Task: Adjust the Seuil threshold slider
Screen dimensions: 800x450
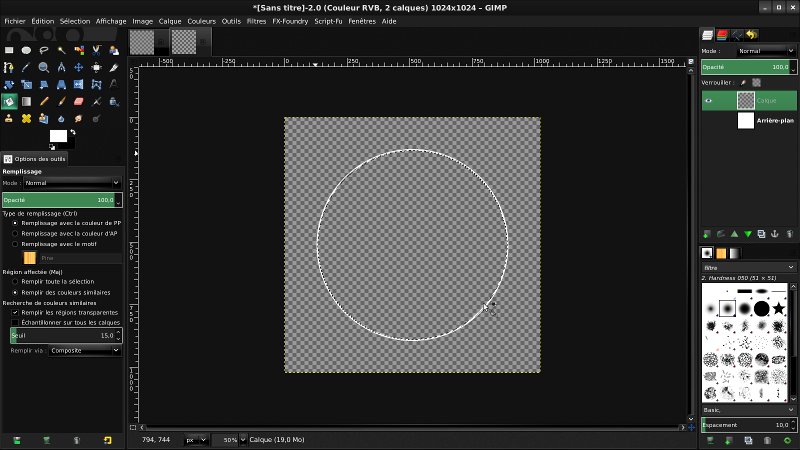Action: coord(66,336)
